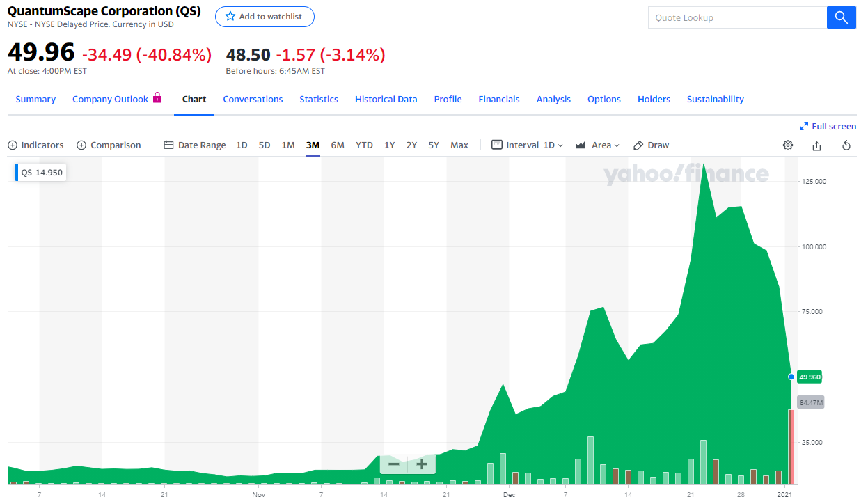Select the 3M range
The image size is (868, 504).
(313, 145)
